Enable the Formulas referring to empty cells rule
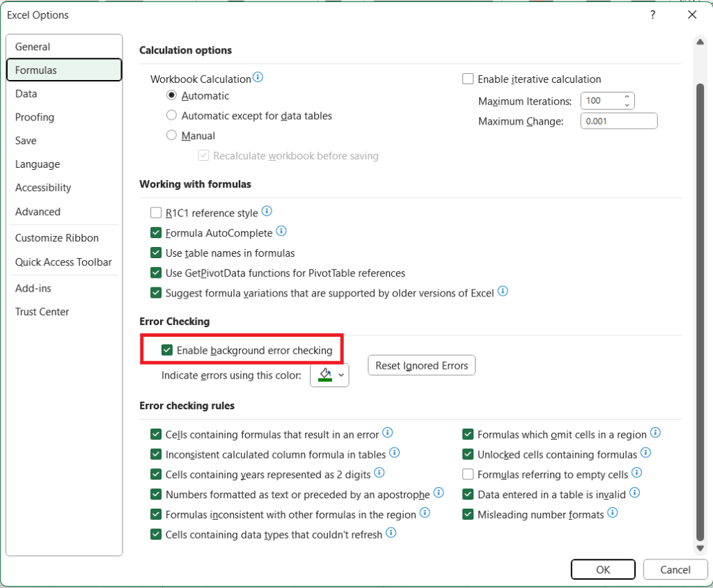The height and width of the screenshot is (588, 713). 468,474
